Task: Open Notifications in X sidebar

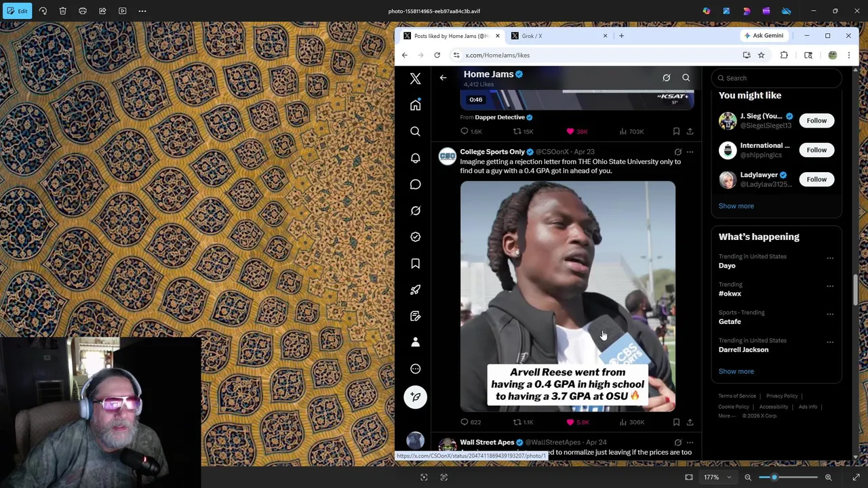Action: 415,158
